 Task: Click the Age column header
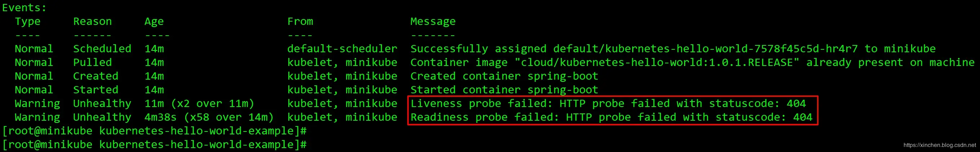[154, 22]
